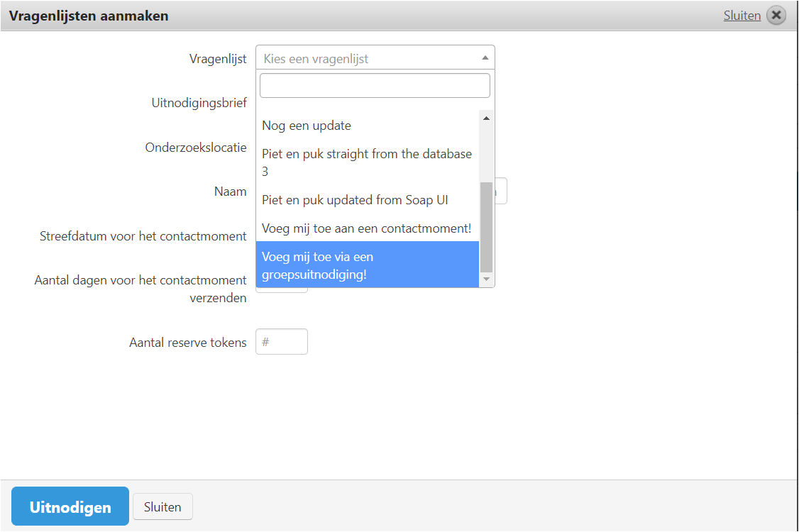Focus the dropdown search text box
The width and height of the screenshot is (799, 532).
pyautogui.click(x=375, y=86)
